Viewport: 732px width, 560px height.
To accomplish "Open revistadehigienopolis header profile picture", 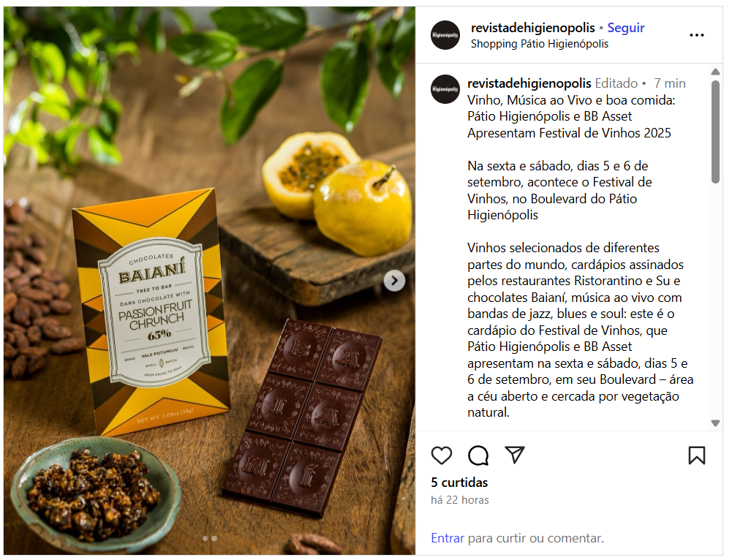I will pyautogui.click(x=445, y=36).
